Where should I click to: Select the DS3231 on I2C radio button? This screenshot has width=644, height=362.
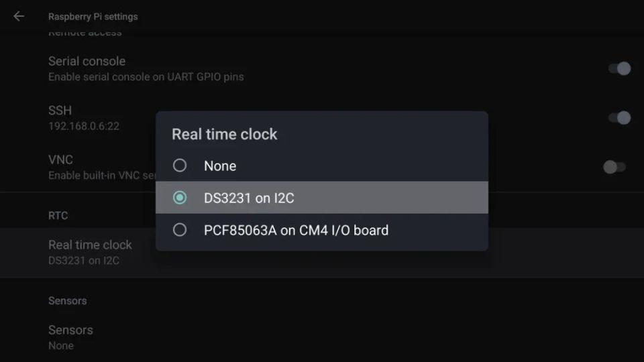[x=180, y=197]
